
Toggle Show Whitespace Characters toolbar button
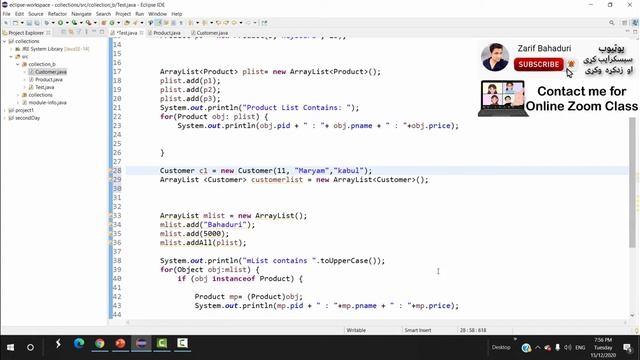180,23
